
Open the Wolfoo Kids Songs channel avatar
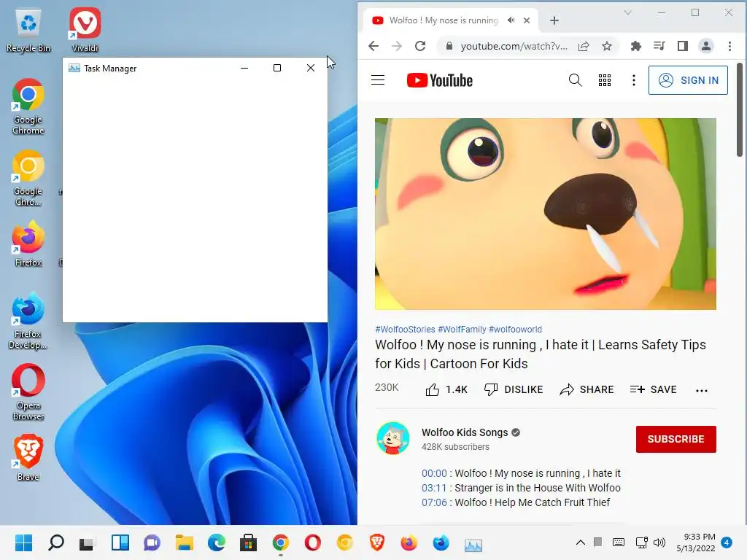coord(392,438)
